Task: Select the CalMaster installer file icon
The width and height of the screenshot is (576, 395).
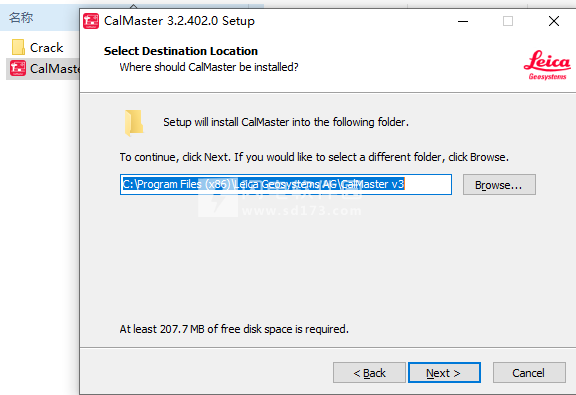Action: point(18,68)
